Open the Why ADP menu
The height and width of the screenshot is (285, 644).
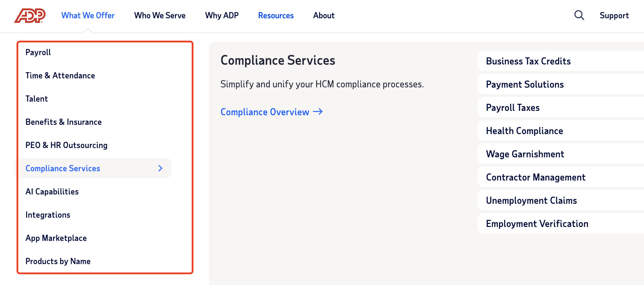[x=222, y=15]
